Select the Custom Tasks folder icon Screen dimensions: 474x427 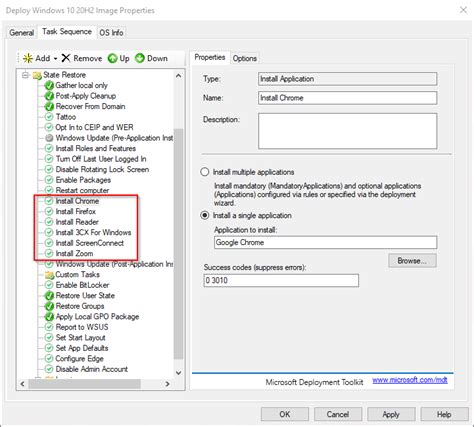point(49,275)
